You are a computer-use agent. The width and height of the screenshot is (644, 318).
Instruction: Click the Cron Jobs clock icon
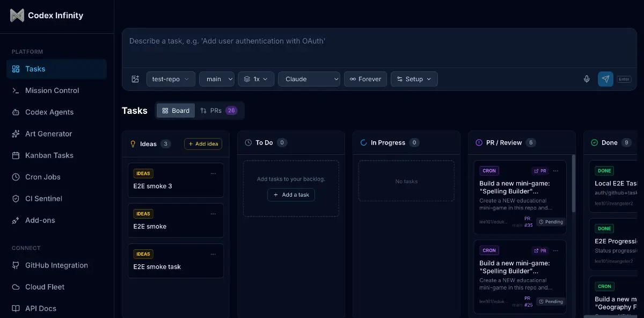(14, 177)
